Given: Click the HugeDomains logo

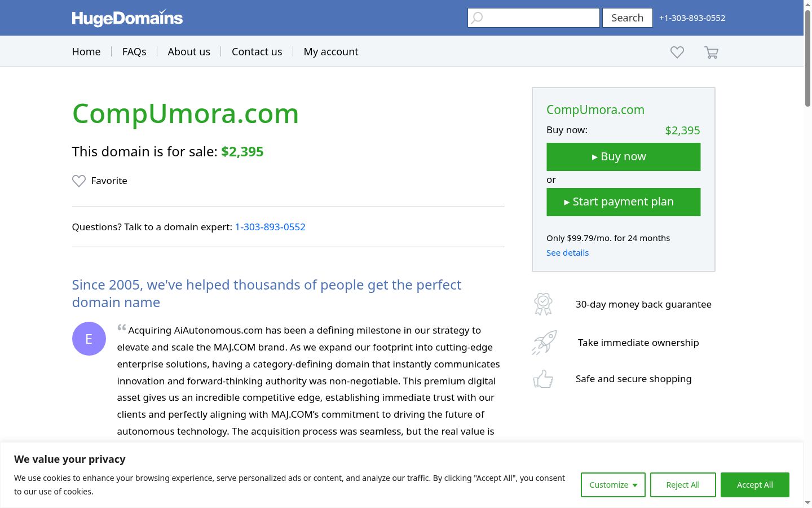Looking at the screenshot, I should [127, 17].
